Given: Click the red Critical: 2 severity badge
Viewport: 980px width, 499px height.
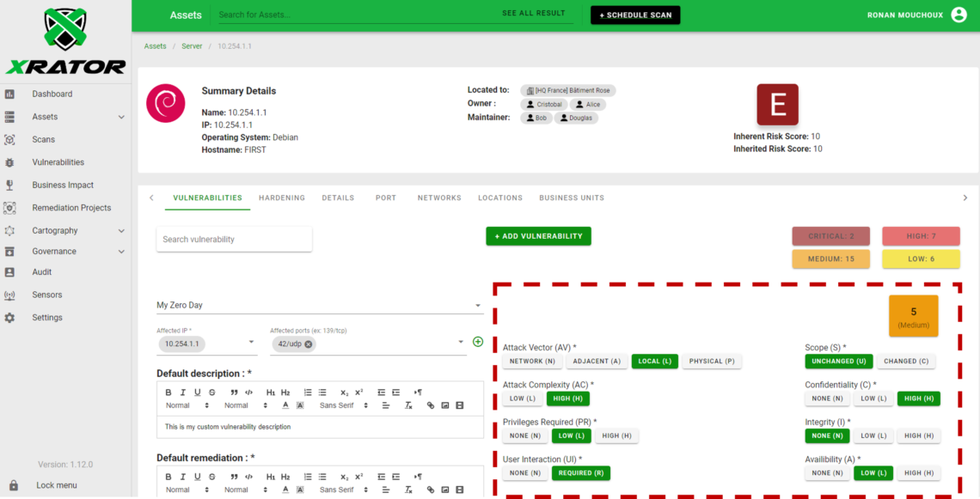Looking at the screenshot, I should (x=830, y=236).
